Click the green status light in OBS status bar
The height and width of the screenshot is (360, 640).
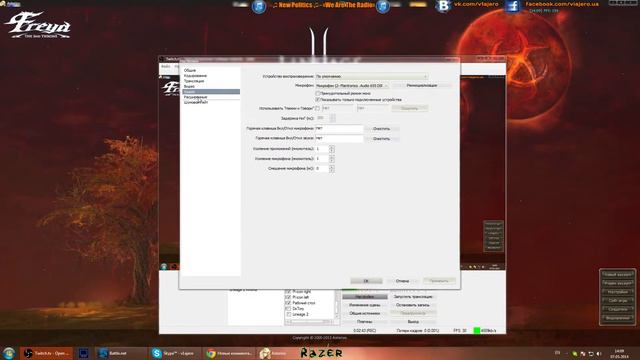point(476,330)
